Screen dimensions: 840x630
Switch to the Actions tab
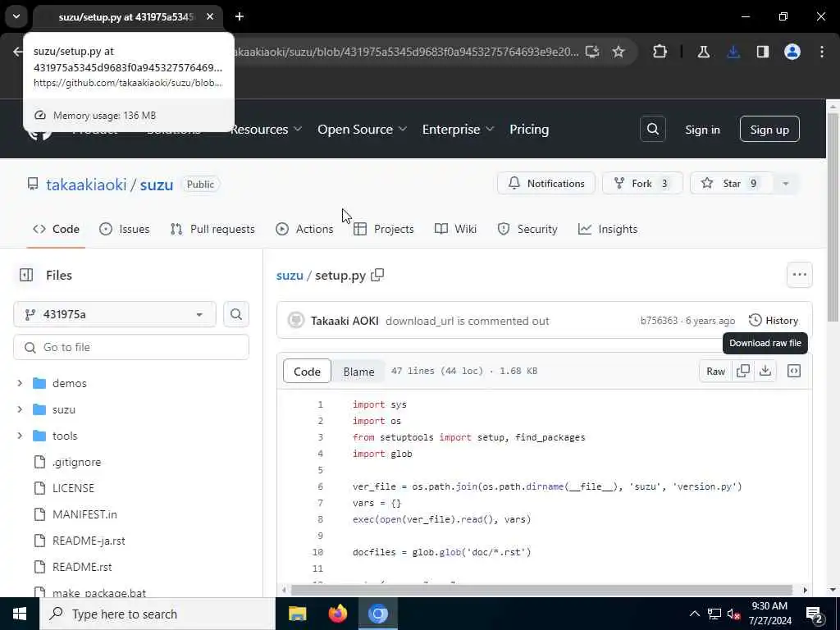tap(304, 230)
